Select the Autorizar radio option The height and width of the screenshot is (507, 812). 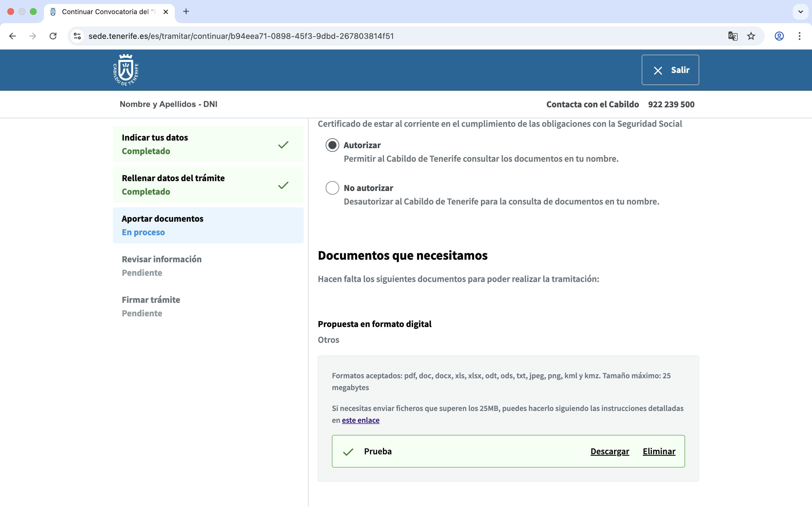(x=332, y=145)
